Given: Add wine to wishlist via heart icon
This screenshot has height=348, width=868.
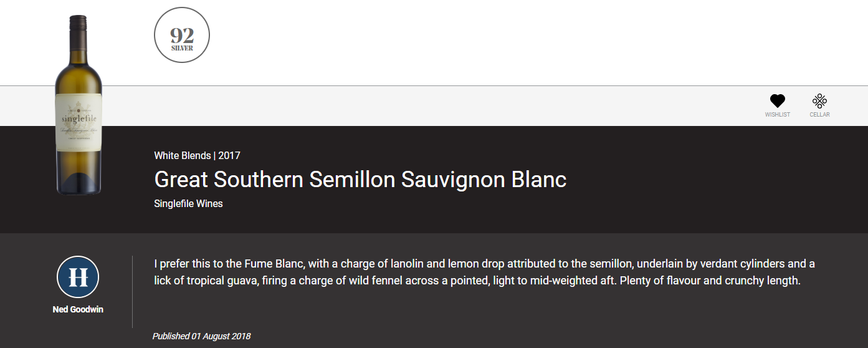Looking at the screenshot, I should 777,101.
